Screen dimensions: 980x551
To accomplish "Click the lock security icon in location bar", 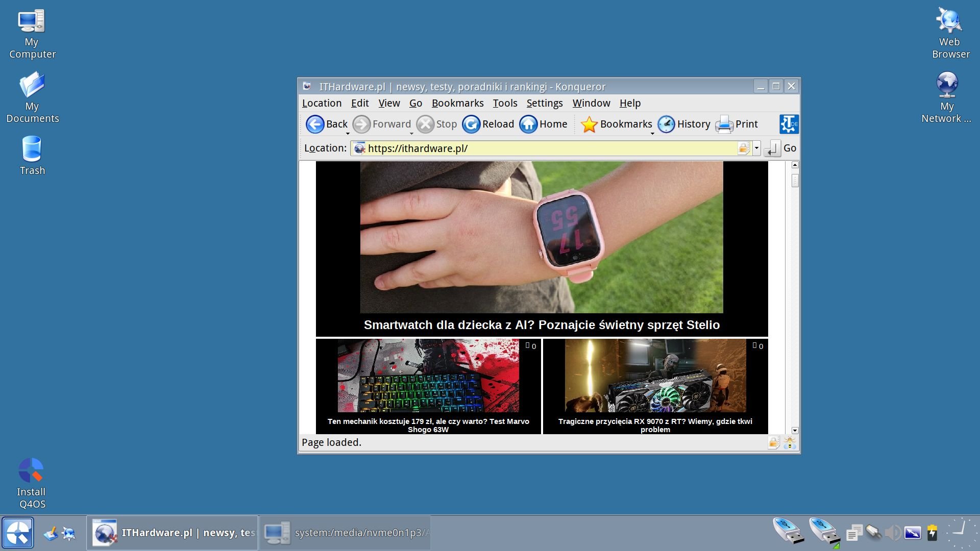I will 744,148.
